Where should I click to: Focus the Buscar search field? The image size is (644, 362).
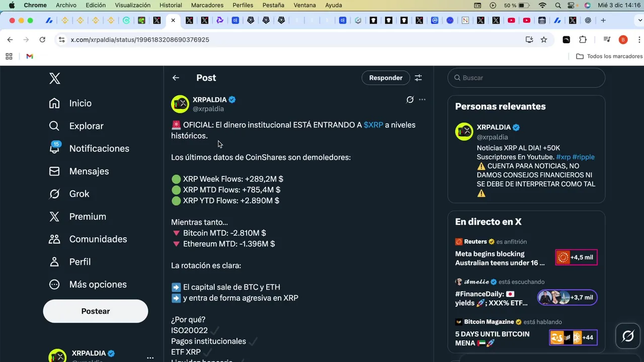pyautogui.click(x=526, y=78)
